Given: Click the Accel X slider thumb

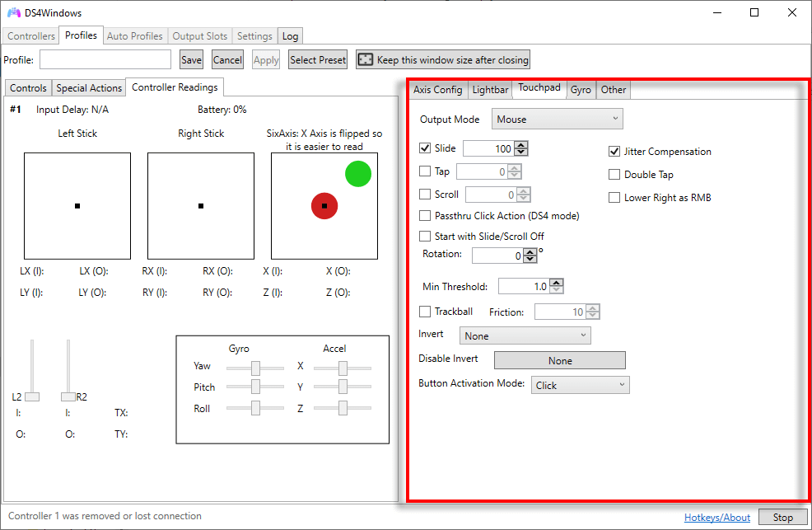Looking at the screenshot, I should [x=343, y=368].
